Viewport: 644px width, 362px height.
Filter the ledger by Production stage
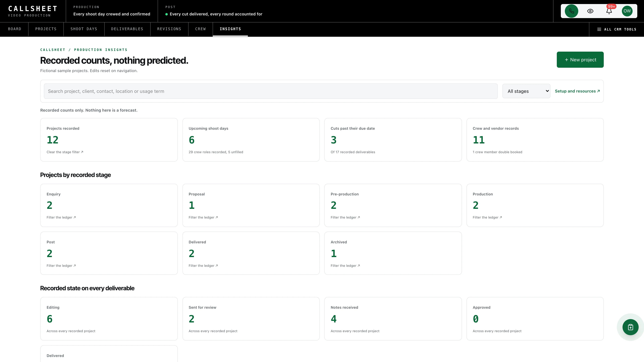tap(487, 217)
